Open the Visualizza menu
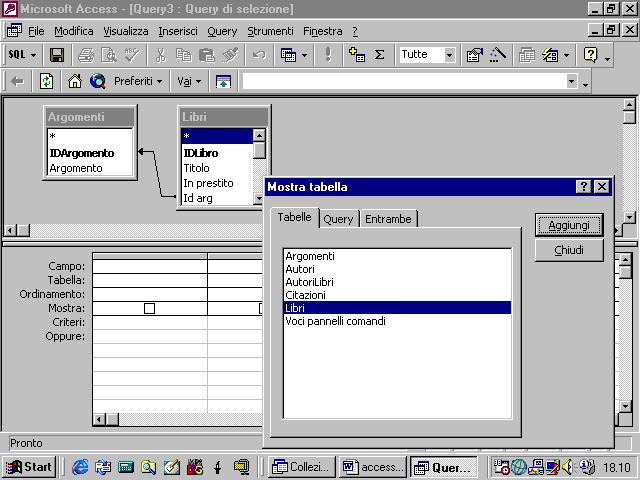640x480 pixels. click(x=125, y=31)
